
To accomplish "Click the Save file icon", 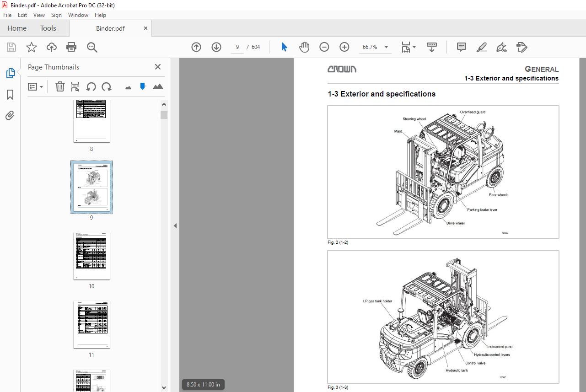I will (11, 47).
